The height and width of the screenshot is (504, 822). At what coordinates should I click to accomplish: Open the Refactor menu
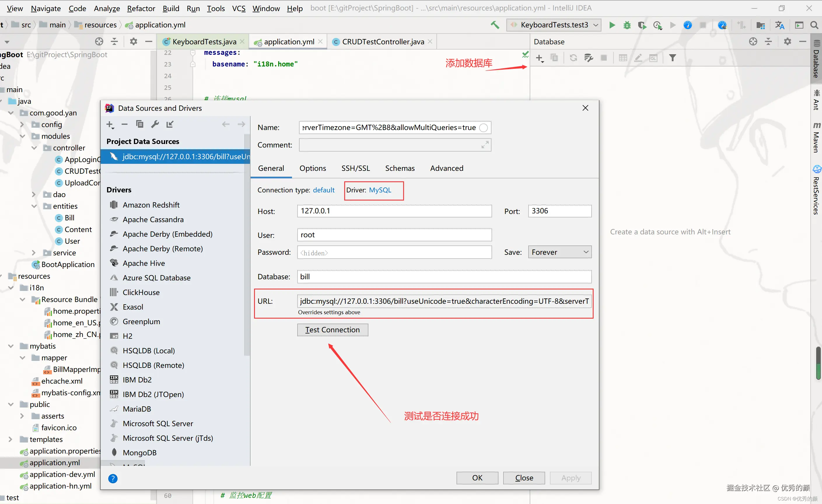tap(141, 8)
